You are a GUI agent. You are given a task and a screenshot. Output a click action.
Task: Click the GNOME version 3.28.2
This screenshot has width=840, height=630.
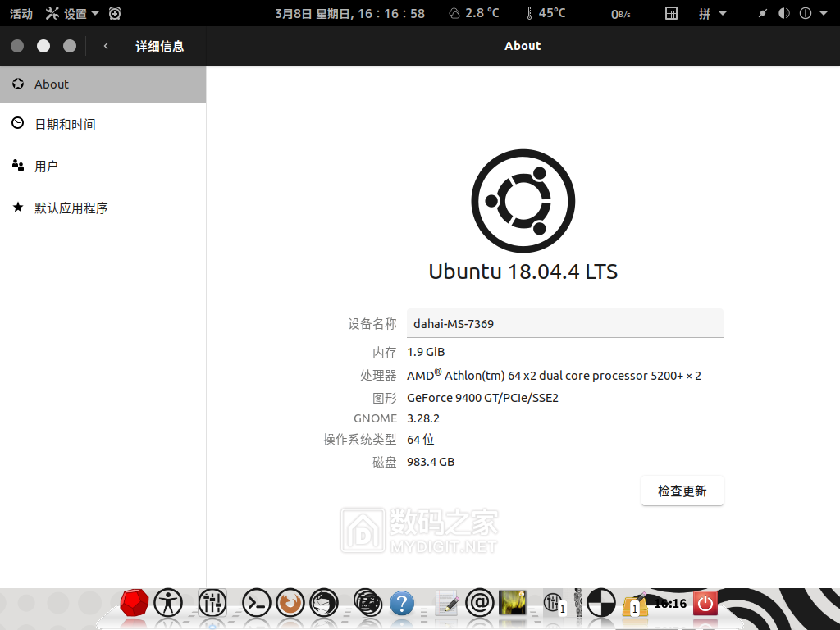tap(423, 418)
